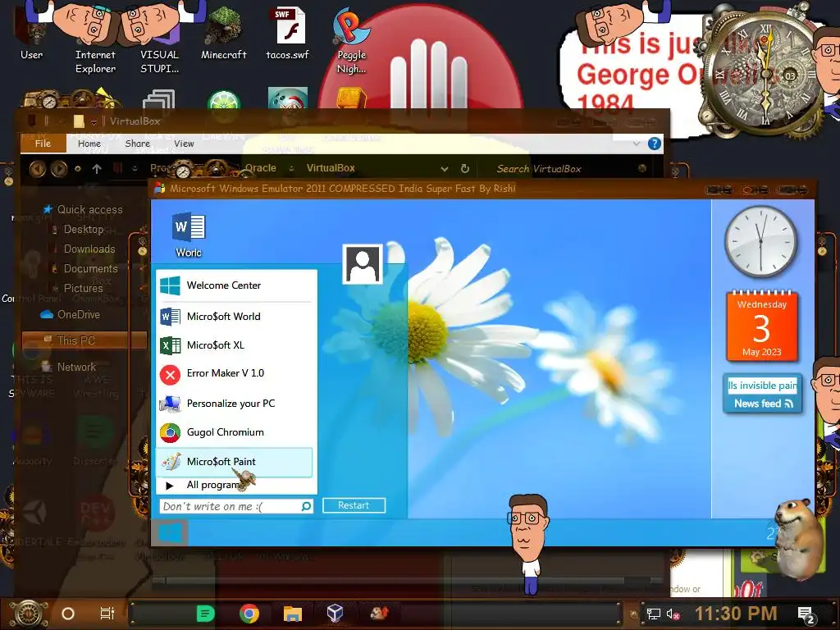
Task: Open the News feed gadget
Action: [x=762, y=394]
